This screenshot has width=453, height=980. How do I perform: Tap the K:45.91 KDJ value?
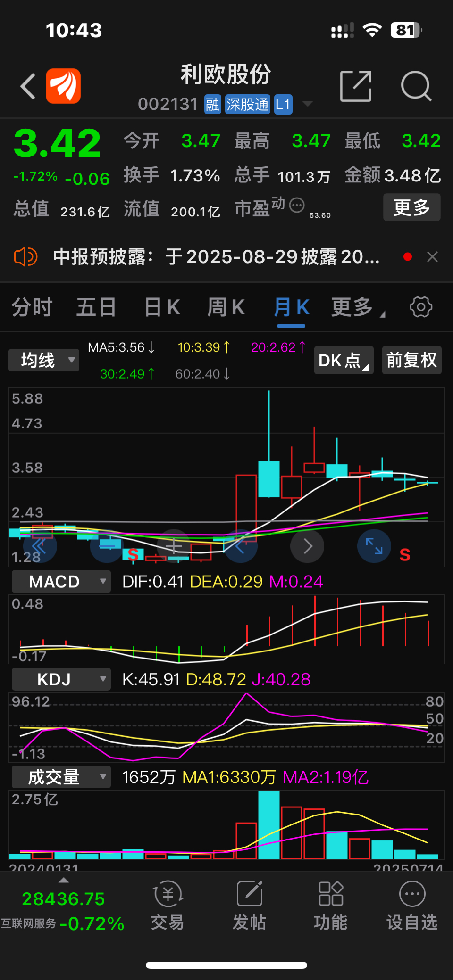coord(151,679)
